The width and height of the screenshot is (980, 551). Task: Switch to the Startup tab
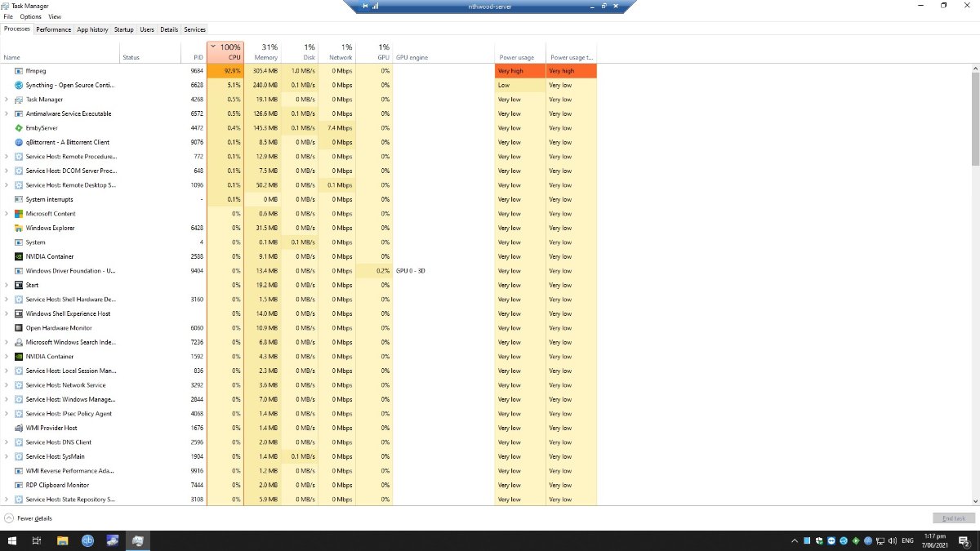tap(123, 29)
